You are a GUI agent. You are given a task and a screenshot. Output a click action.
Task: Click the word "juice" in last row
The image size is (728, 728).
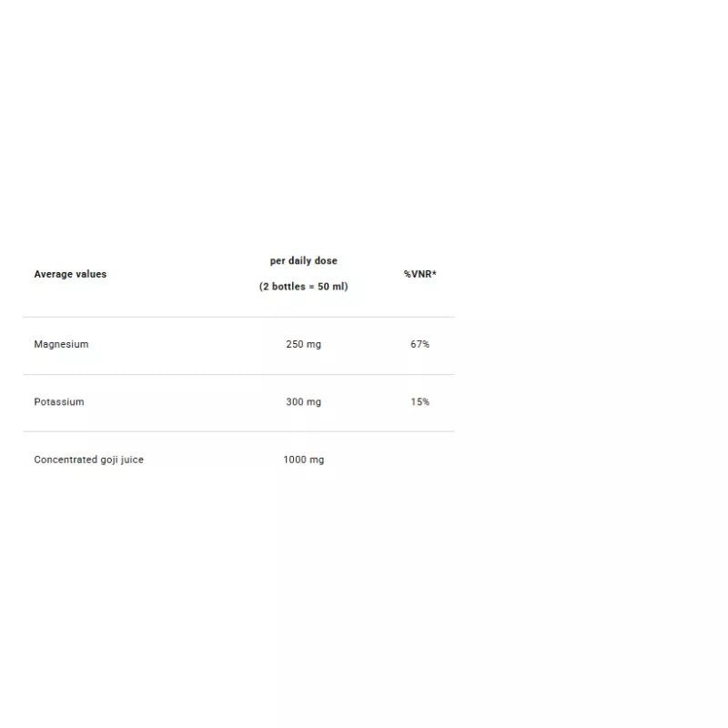click(x=132, y=460)
